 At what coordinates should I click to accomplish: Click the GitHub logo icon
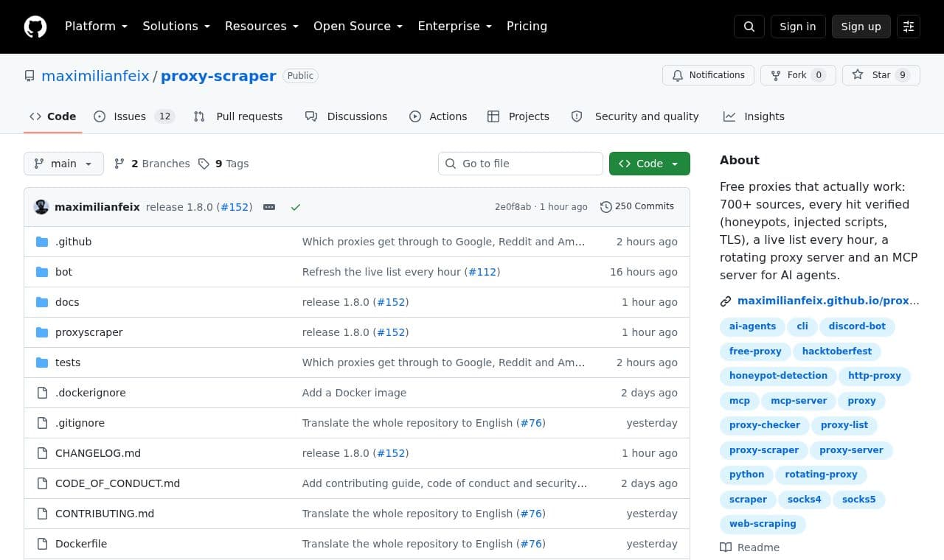click(x=35, y=27)
